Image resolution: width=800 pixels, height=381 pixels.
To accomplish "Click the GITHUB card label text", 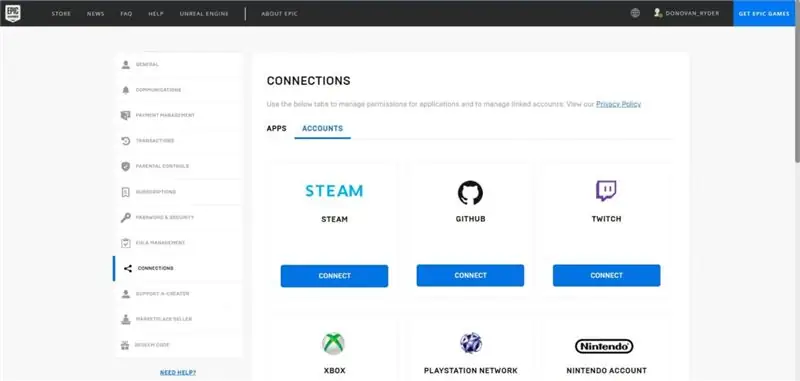I will pos(470,219).
